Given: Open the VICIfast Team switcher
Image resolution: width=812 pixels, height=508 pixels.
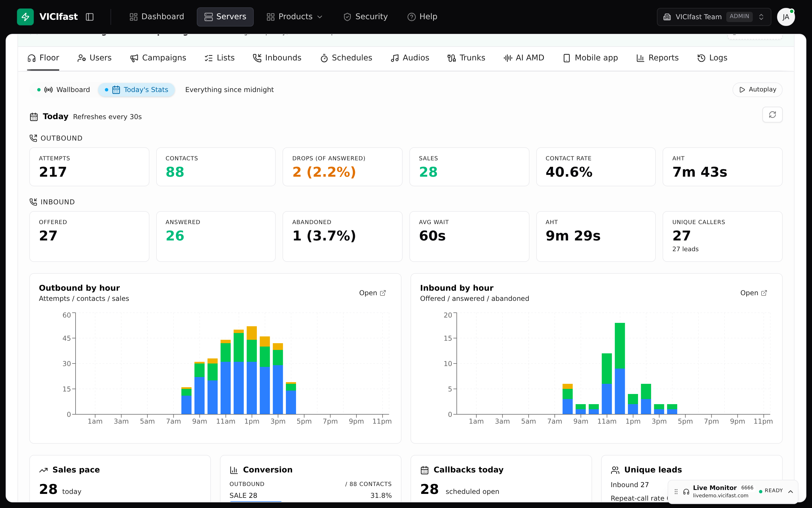Looking at the screenshot, I should click(714, 17).
